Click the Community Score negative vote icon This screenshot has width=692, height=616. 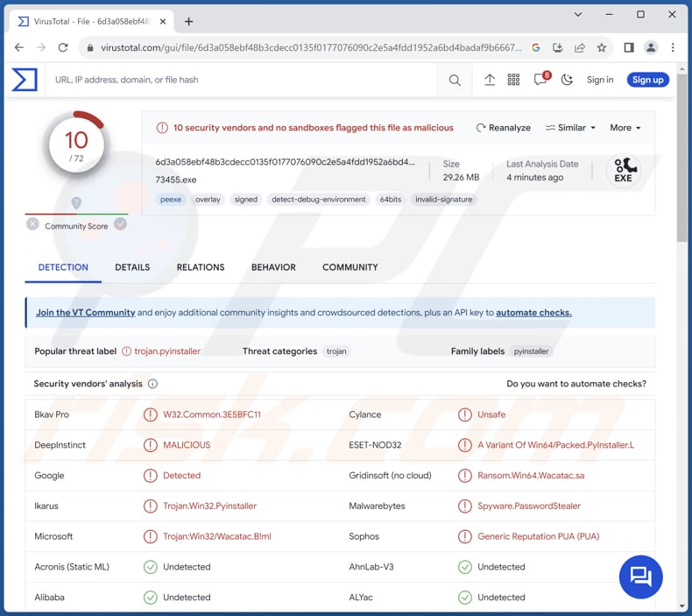tap(32, 224)
